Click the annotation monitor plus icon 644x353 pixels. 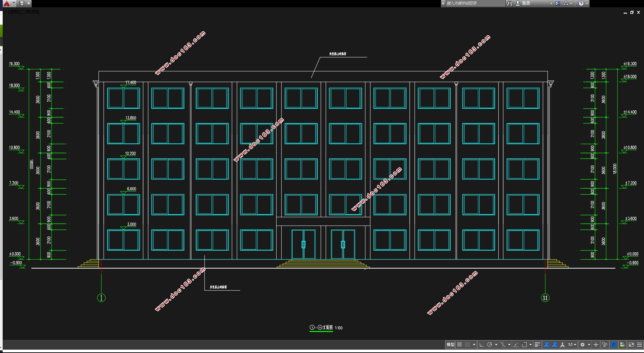(596, 345)
